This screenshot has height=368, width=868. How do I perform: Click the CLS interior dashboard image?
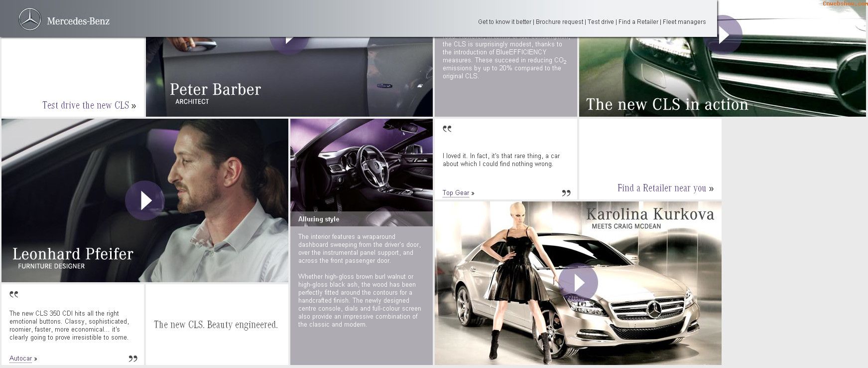[x=362, y=165]
